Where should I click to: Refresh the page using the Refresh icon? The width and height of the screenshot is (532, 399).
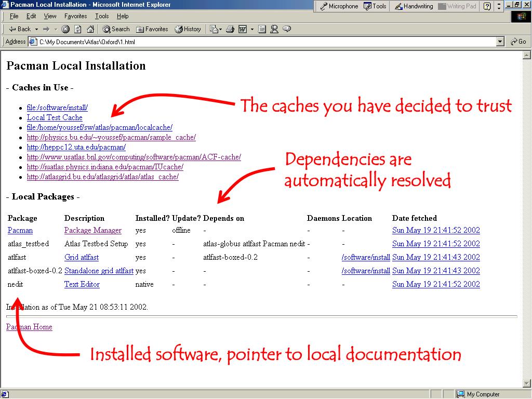point(78,29)
